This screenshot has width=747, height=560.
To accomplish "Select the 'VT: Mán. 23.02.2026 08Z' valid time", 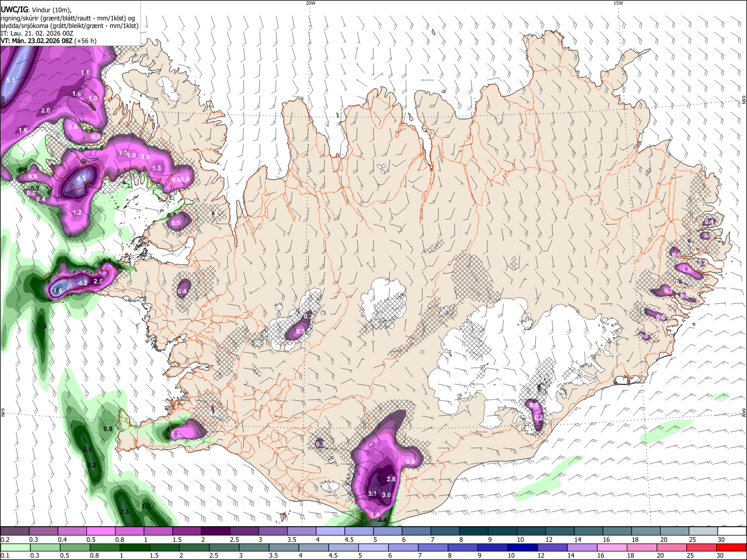I will pos(36,41).
